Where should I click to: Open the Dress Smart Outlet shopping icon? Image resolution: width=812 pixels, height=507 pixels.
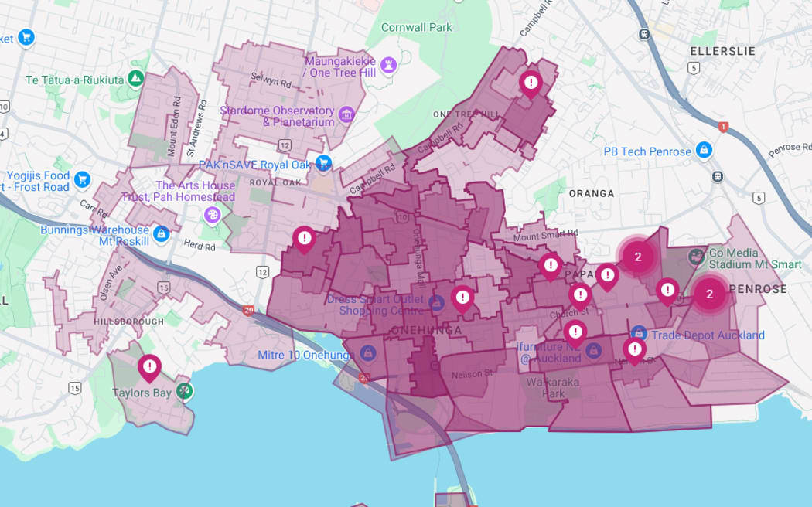point(436,303)
